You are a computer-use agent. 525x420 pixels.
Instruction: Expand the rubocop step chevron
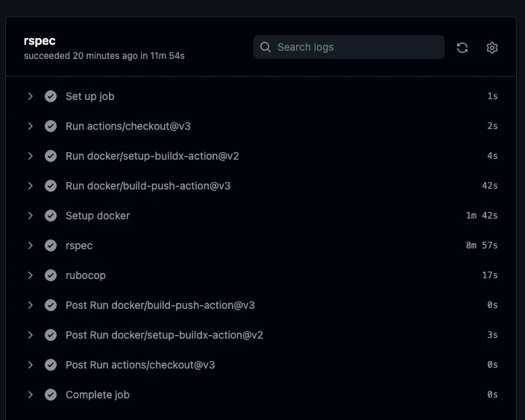(x=31, y=275)
